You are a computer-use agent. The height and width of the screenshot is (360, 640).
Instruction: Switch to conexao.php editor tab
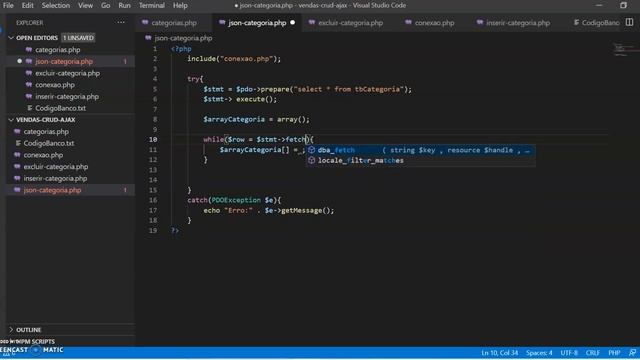click(434, 23)
